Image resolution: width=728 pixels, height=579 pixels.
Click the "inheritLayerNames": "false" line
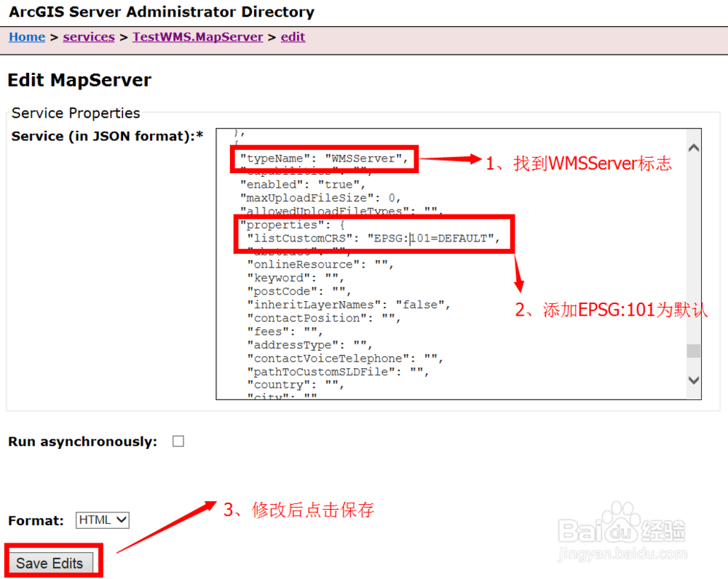(349, 305)
